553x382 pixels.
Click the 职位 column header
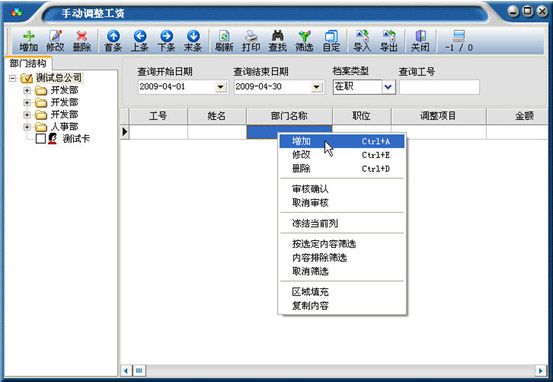coord(361,116)
